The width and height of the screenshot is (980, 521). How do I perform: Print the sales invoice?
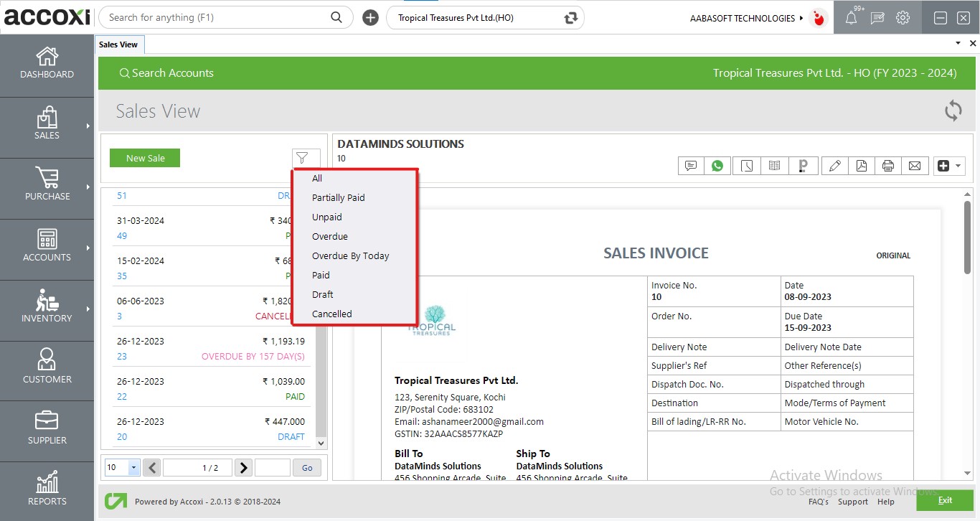coord(887,165)
